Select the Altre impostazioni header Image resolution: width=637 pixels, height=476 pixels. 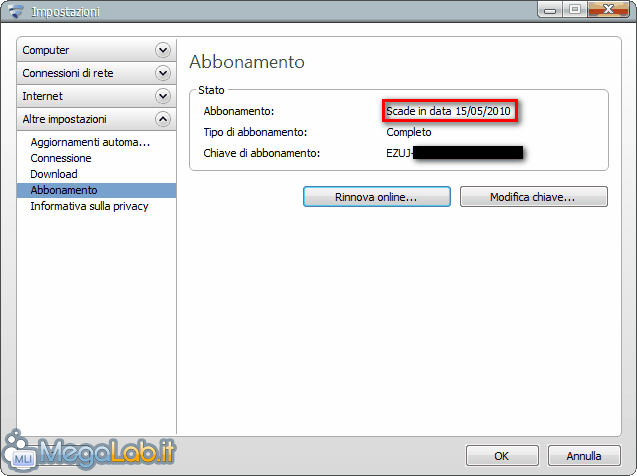[96, 119]
